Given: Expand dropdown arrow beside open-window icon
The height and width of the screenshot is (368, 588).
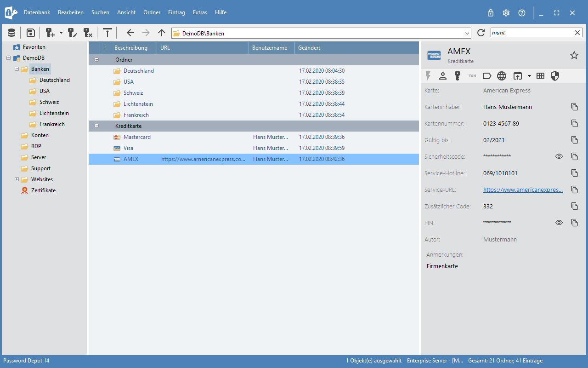Looking at the screenshot, I should point(529,76).
